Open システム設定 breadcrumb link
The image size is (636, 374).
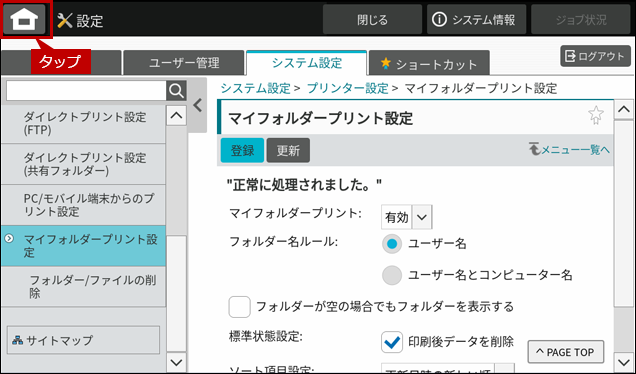pos(256,88)
